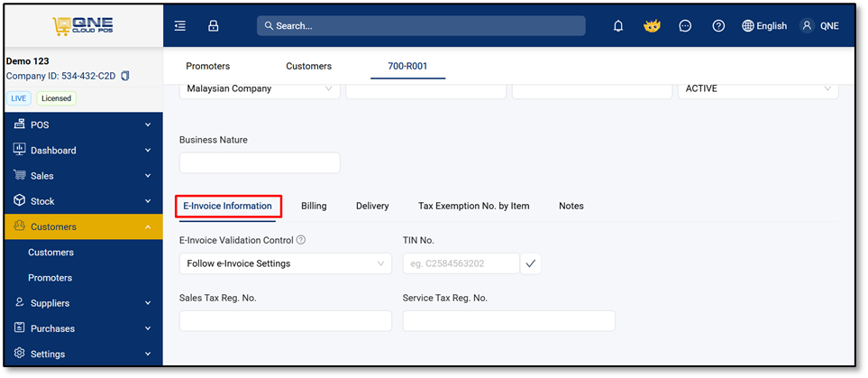Viewport: 868px width, 378px height.
Task: Validate TIN No. with checkmark button
Action: pos(530,263)
